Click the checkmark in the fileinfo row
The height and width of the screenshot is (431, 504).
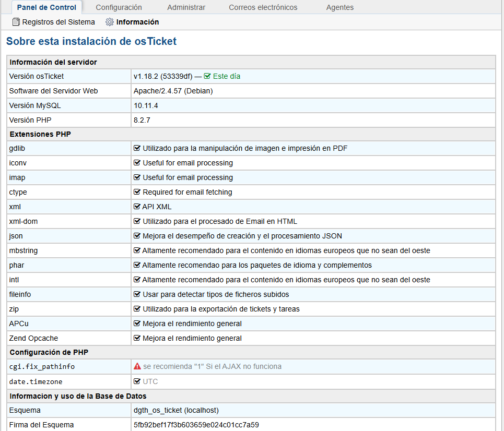coord(137,294)
